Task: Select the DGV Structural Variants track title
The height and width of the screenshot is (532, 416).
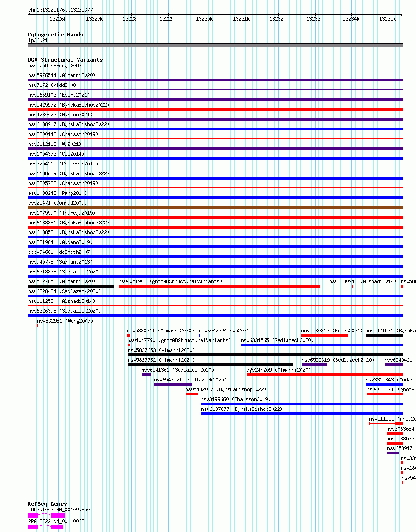Action: (x=65, y=60)
